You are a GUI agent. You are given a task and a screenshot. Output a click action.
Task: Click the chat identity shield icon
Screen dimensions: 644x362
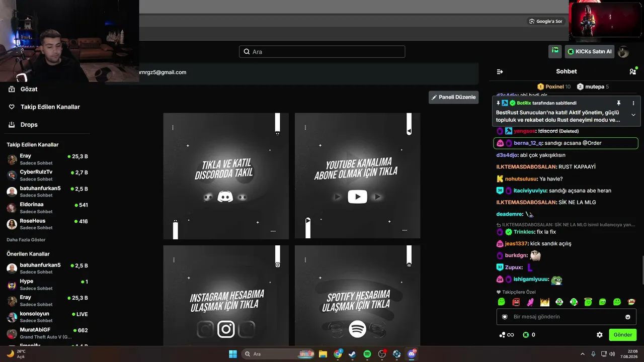click(x=505, y=317)
